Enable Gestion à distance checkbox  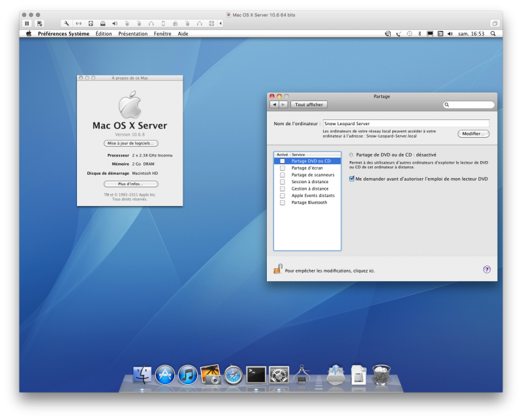point(283,188)
